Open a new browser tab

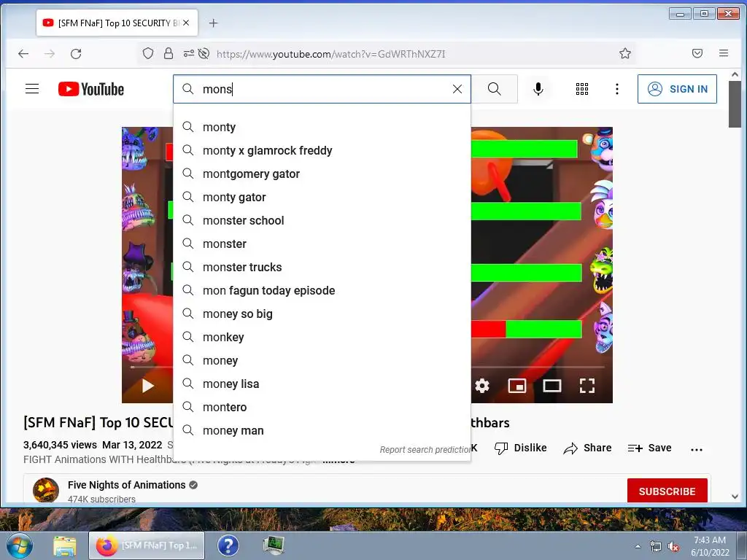[x=214, y=23]
